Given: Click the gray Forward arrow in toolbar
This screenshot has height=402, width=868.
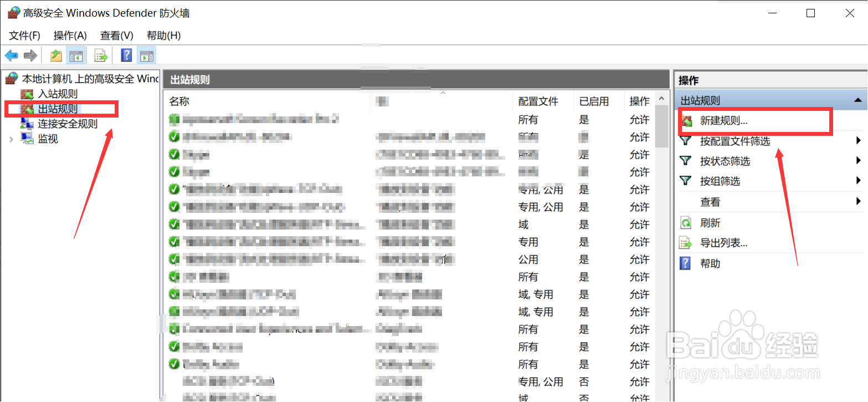Looking at the screenshot, I should click(30, 55).
